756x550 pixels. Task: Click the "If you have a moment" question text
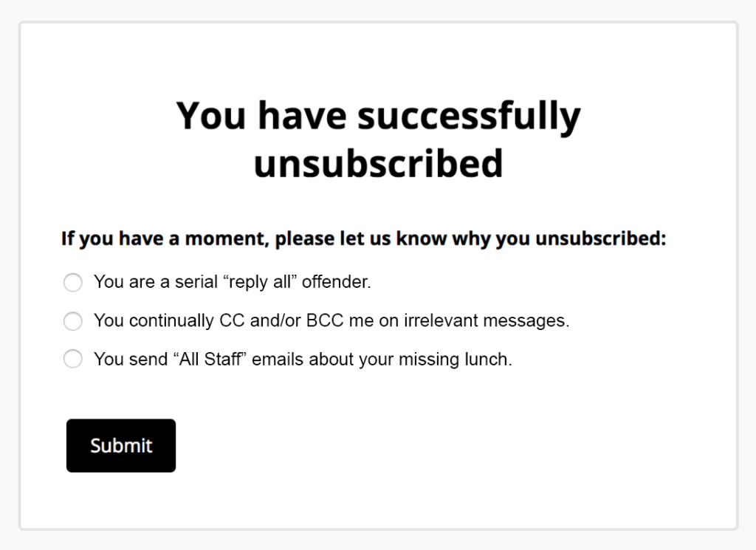point(363,238)
